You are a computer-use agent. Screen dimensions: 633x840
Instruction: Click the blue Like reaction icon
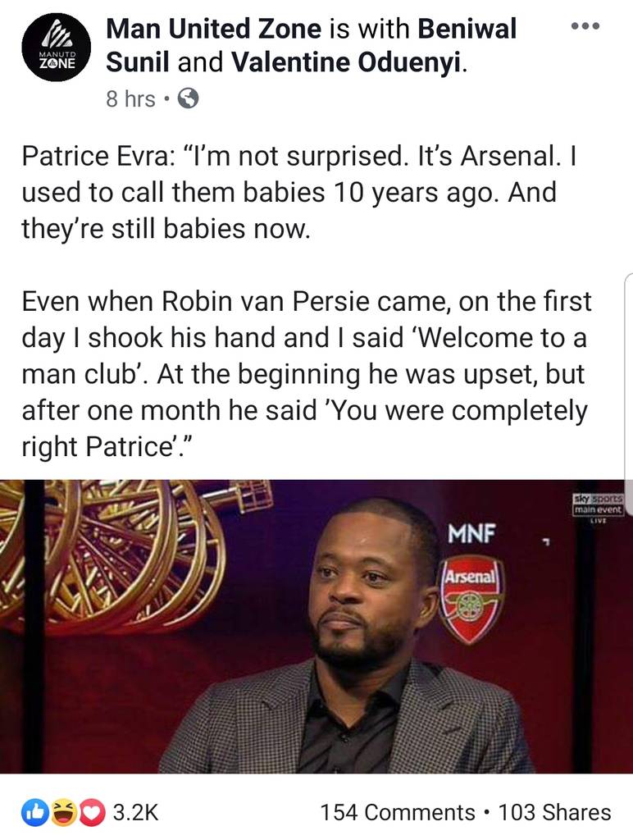click(34, 812)
